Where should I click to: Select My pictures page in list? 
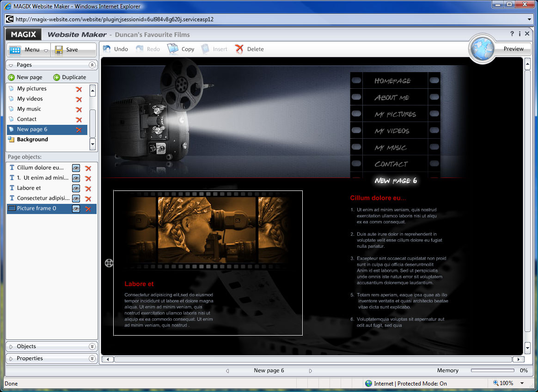click(47, 89)
